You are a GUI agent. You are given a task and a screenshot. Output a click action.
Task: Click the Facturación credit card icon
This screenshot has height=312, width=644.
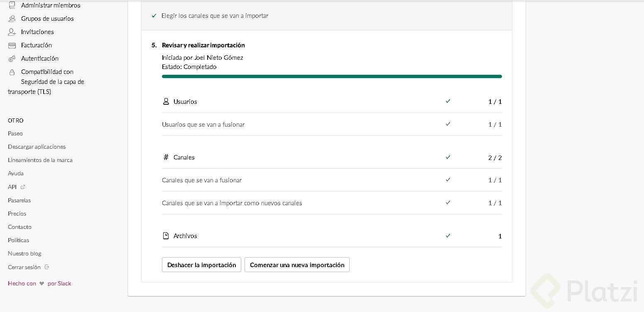(12, 45)
